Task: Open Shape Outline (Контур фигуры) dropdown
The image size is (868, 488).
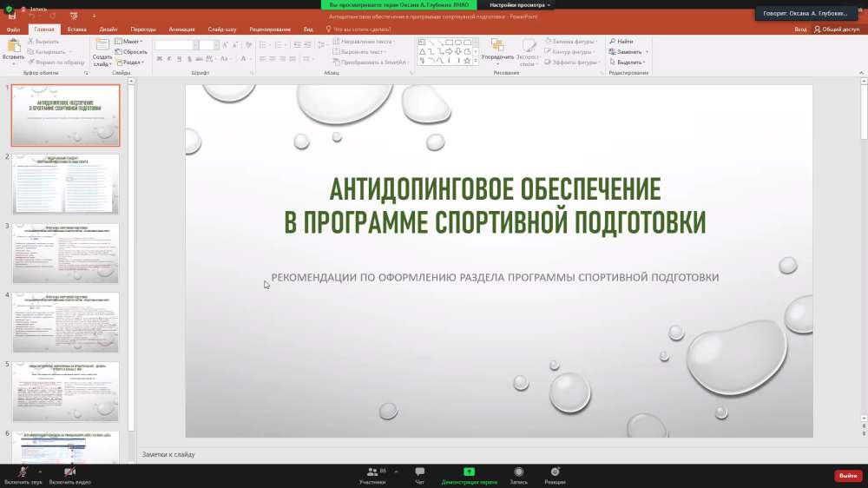Action: [x=569, y=52]
